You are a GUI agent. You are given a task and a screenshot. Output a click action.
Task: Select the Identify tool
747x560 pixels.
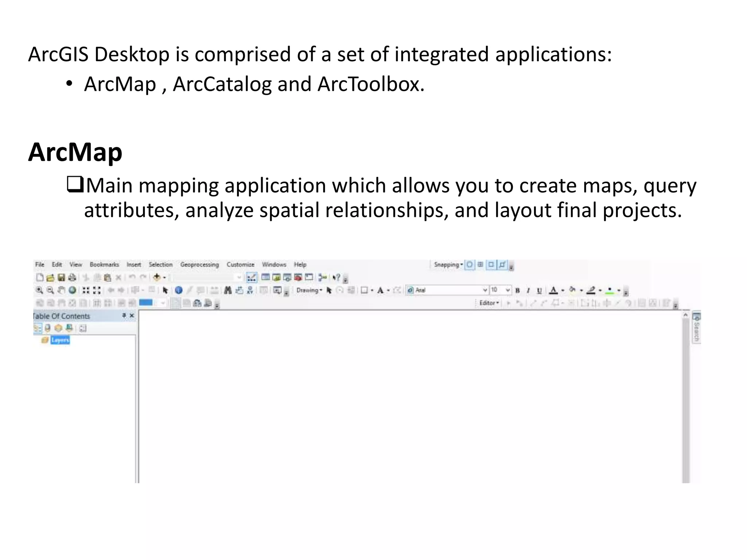[x=178, y=290]
